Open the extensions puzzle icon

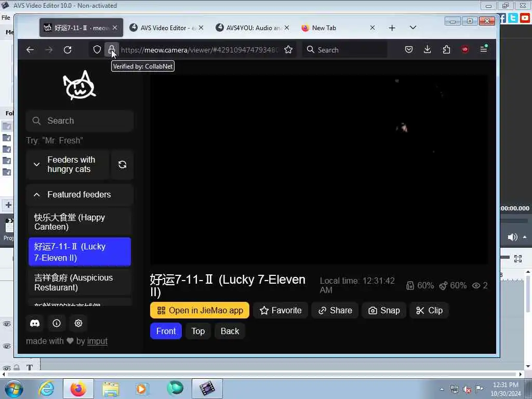[x=446, y=49]
